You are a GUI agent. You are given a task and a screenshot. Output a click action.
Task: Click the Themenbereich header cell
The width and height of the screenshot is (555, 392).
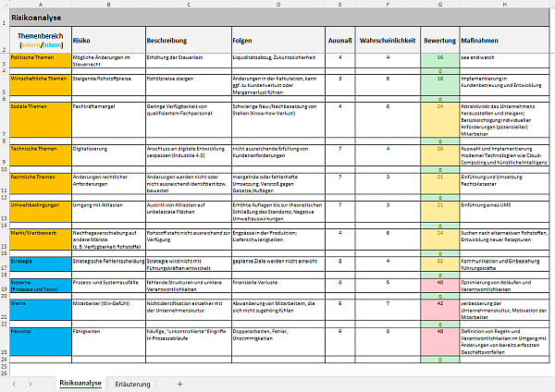coord(39,41)
